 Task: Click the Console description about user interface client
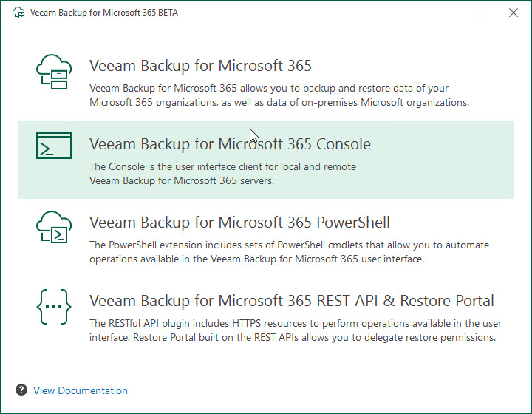222,174
